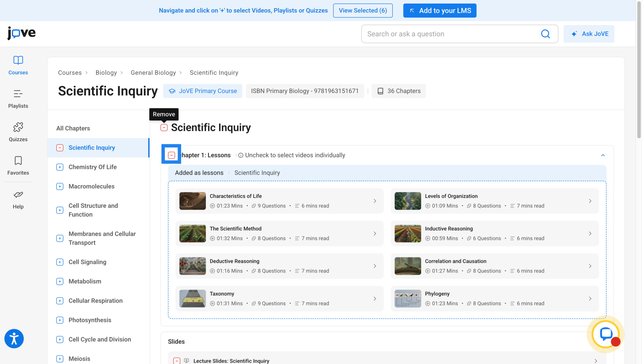Add Metabolism chapter
Viewport: 642px width, 364px height.
[x=60, y=282]
